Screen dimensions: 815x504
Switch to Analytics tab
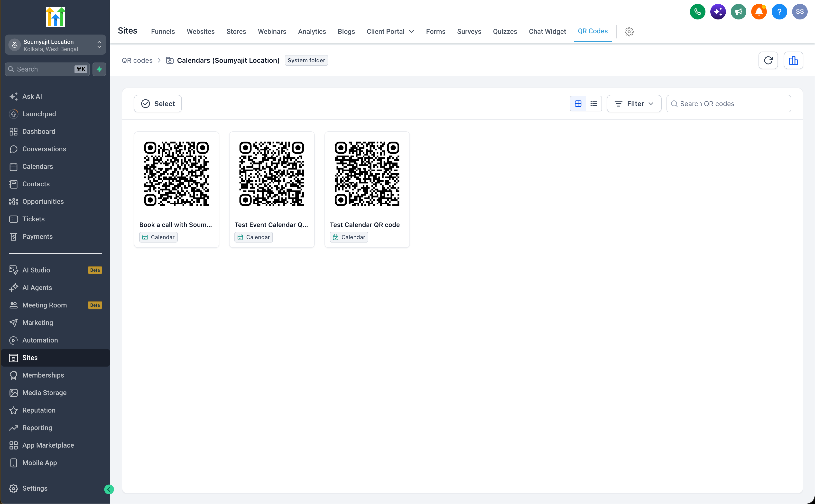click(x=312, y=31)
